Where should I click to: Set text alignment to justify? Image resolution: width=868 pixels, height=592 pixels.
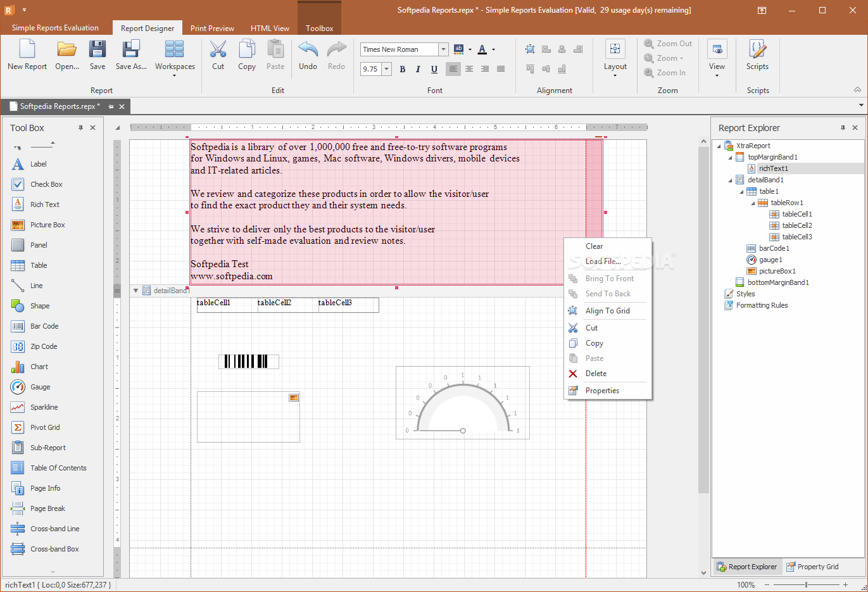click(x=501, y=69)
